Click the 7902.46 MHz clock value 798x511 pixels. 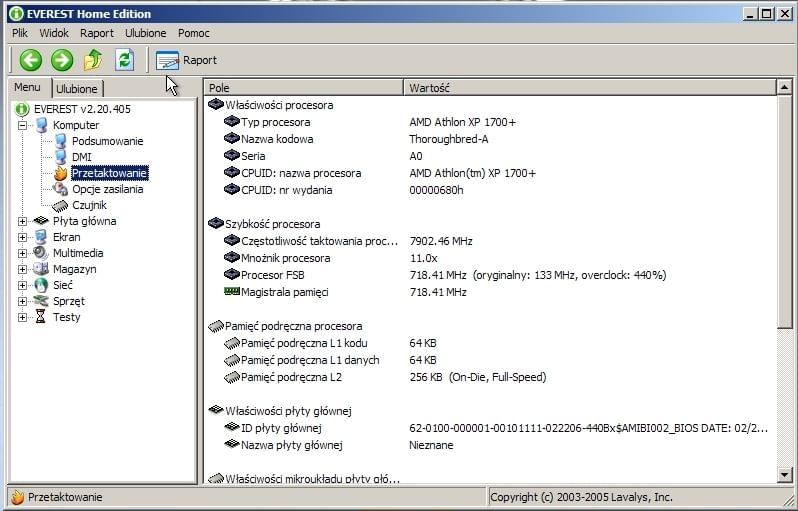coord(441,241)
